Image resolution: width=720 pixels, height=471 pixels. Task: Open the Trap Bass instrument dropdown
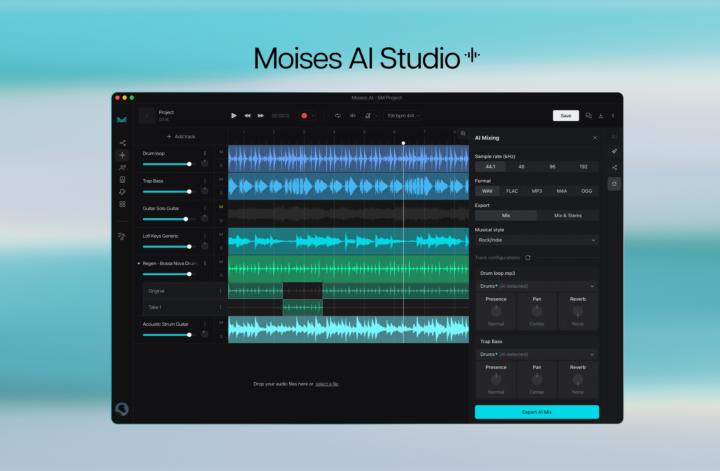click(537, 354)
